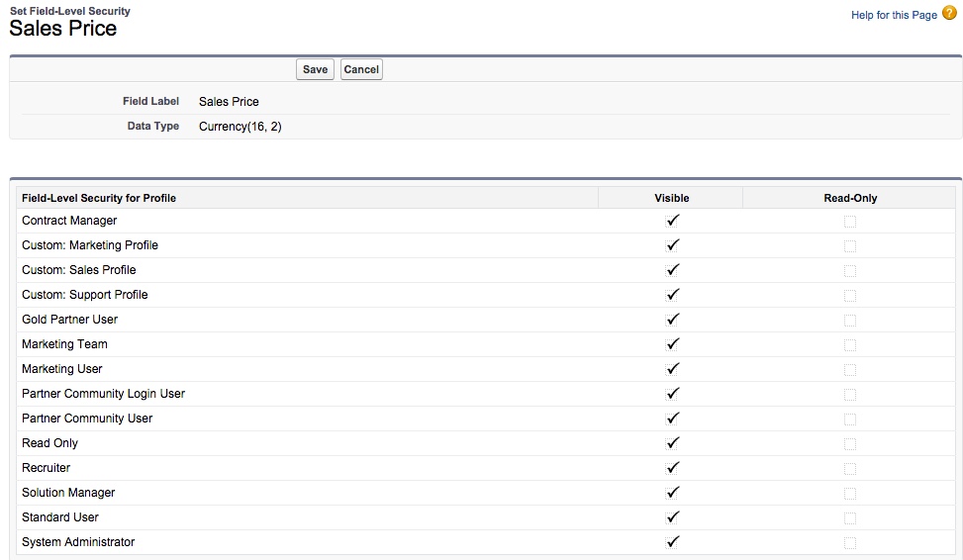The image size is (963, 560).
Task: Enable Read-Only for Solution Manager
Action: tap(850, 494)
